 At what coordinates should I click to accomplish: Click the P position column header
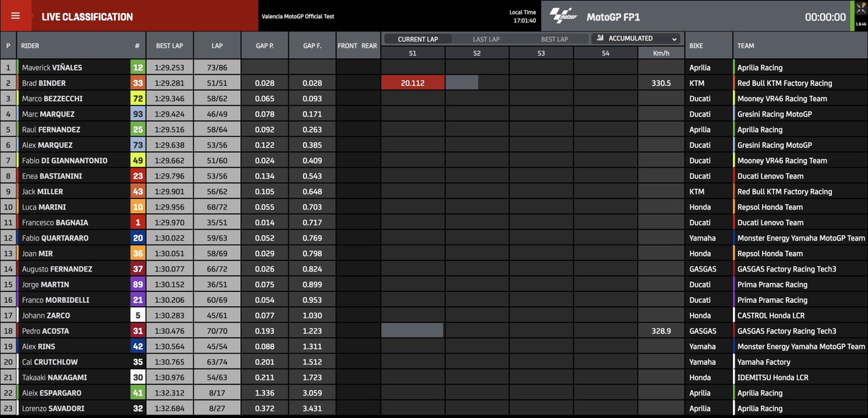8,45
